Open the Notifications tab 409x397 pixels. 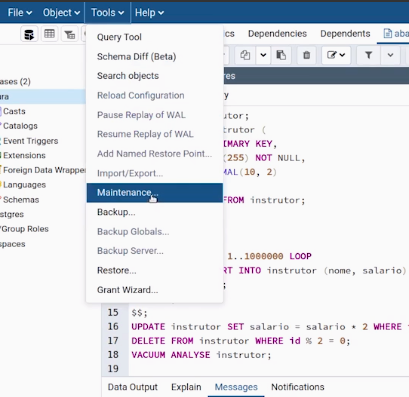(298, 387)
